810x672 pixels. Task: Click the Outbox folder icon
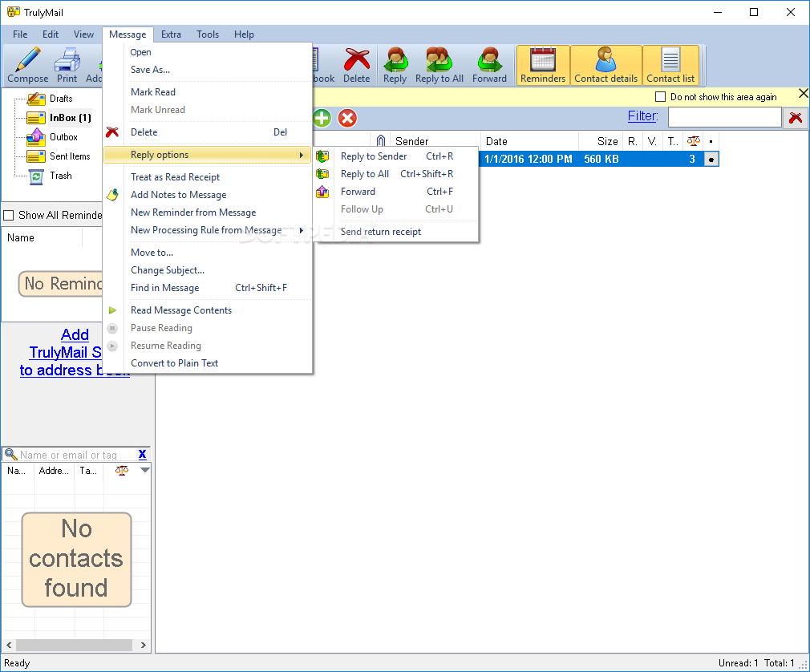[36, 137]
